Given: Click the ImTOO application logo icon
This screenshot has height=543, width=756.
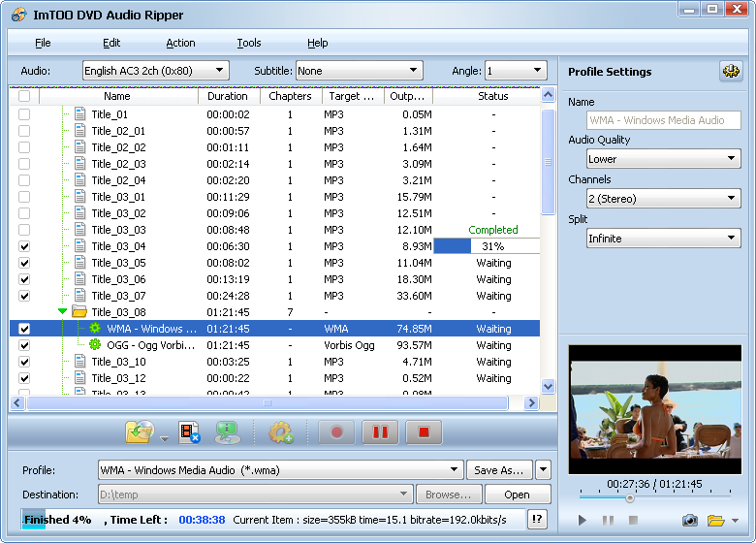Looking at the screenshot, I should coord(19,15).
